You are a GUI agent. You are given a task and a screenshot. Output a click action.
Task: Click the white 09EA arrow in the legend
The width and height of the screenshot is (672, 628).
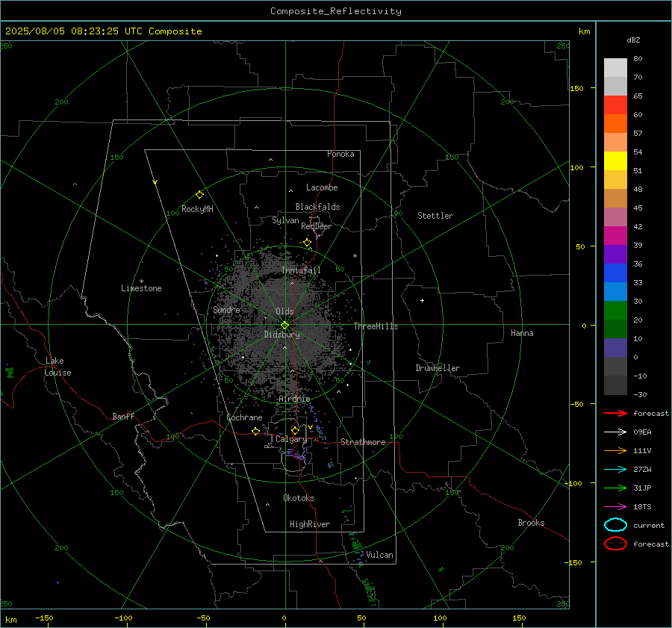615,432
